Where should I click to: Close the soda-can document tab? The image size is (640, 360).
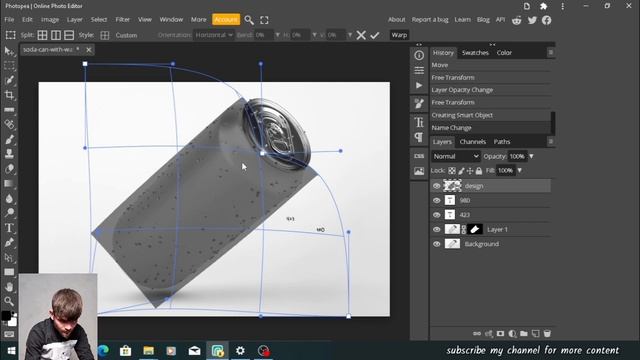pos(89,50)
